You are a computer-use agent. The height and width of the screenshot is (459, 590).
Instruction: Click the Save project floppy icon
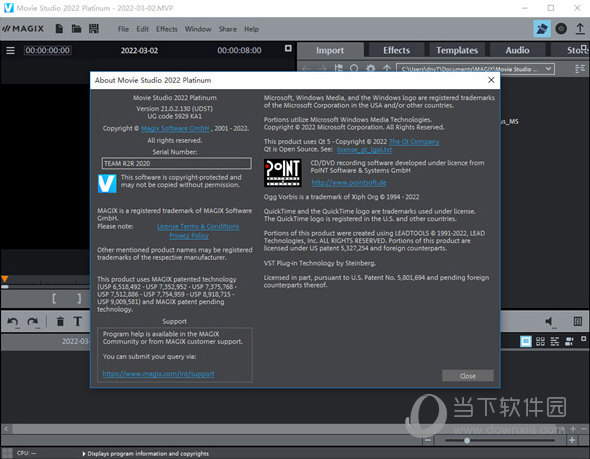tap(94, 29)
